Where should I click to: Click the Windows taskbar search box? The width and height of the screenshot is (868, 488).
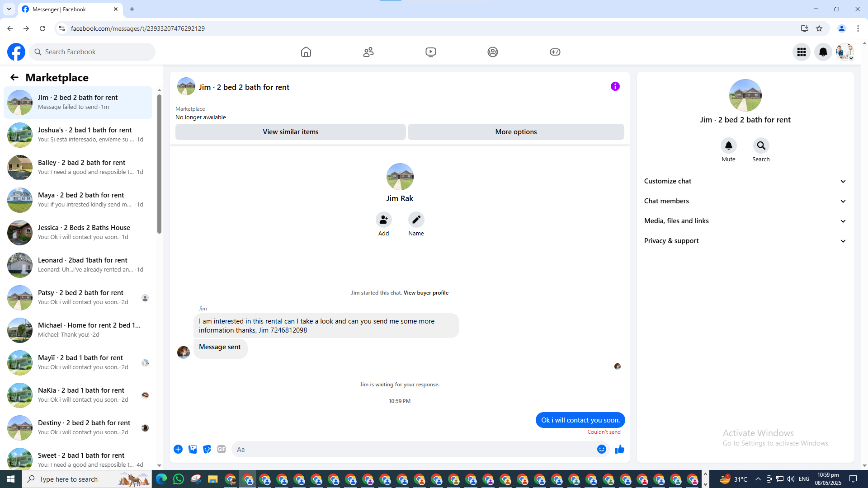(x=87, y=479)
